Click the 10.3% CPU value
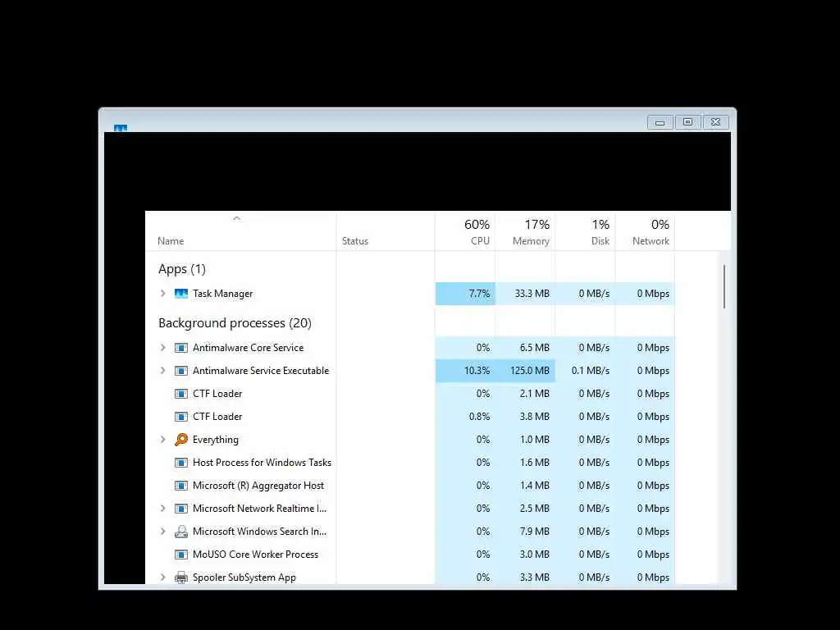Viewport: 840px width, 630px height. 477,371
